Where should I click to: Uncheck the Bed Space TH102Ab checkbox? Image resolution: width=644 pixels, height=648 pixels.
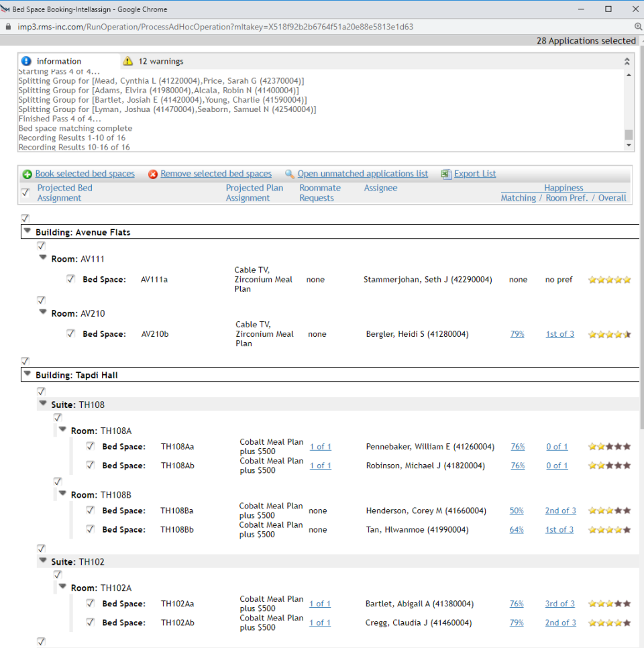point(90,622)
